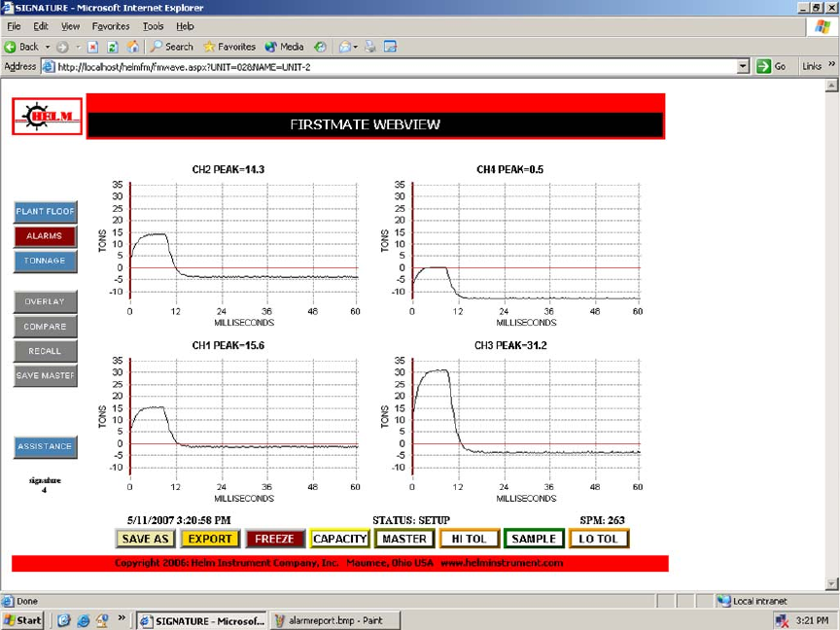Switch to alarmreport.bmp - Paint taskbar window
This screenshot has width=840, height=630.
coord(334,621)
